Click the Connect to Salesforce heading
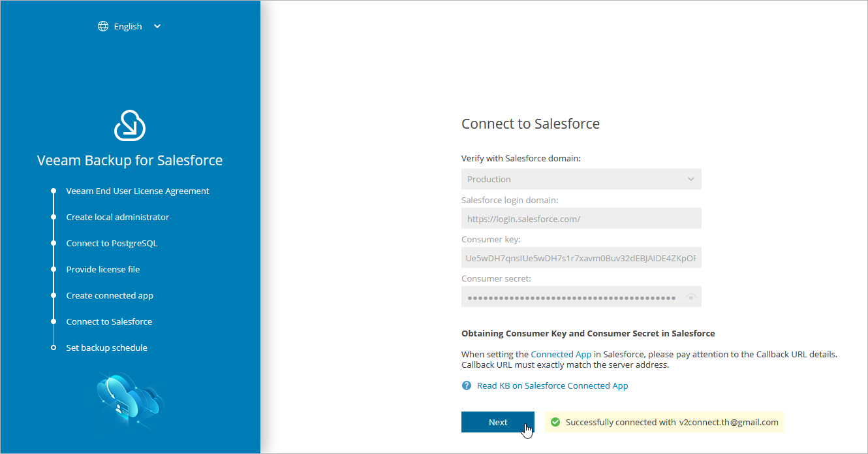 pyautogui.click(x=531, y=123)
